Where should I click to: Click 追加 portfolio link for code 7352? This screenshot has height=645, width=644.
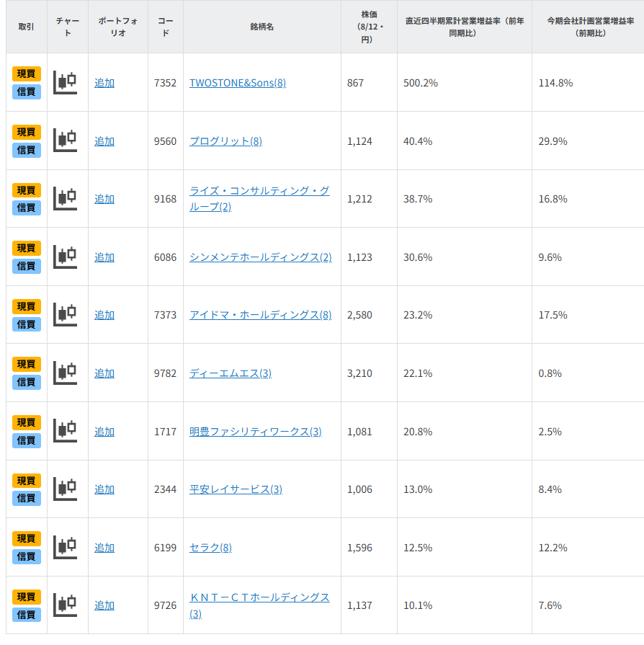tap(104, 83)
